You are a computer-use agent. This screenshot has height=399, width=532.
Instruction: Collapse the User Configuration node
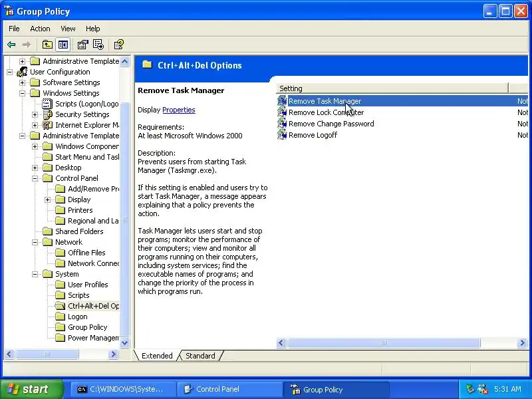coord(9,72)
